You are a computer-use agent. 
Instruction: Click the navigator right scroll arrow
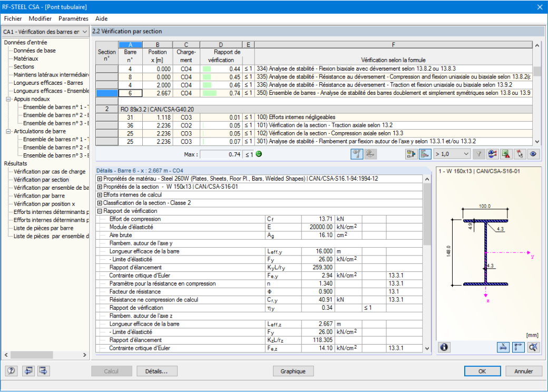(85, 355)
